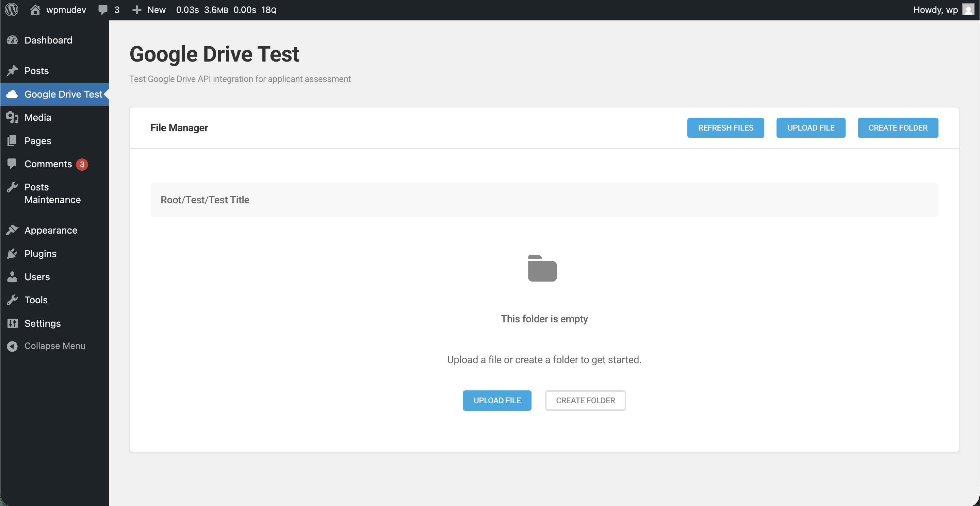Click the outlined Create Folder button
This screenshot has height=506, width=980.
tap(585, 400)
